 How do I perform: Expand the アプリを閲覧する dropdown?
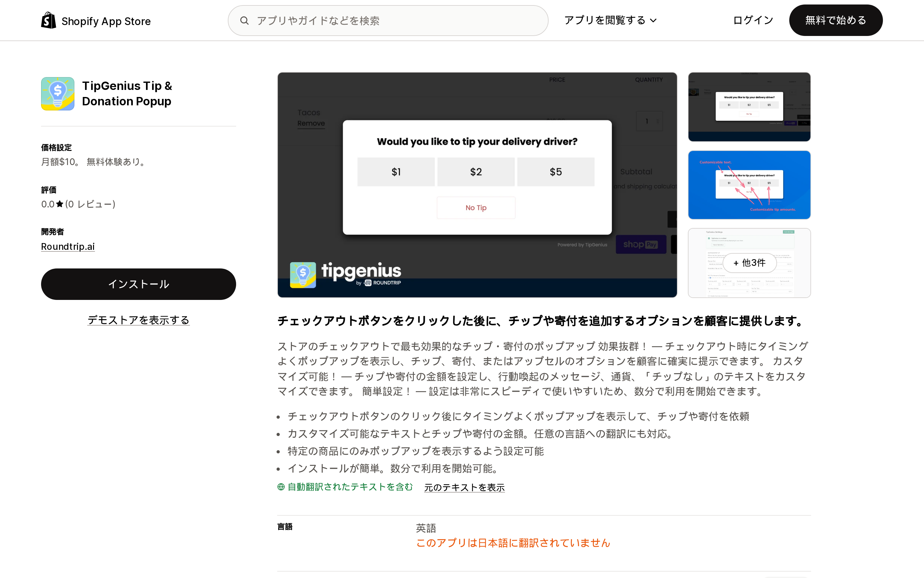pyautogui.click(x=610, y=20)
